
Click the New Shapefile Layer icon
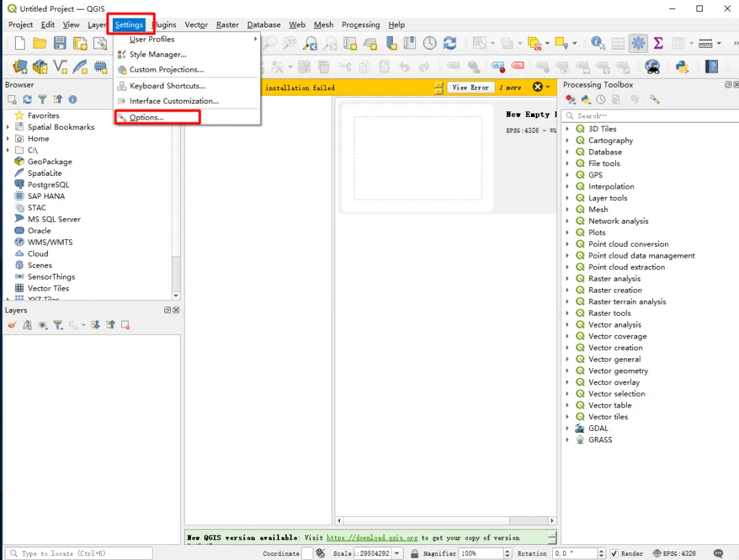(x=60, y=67)
